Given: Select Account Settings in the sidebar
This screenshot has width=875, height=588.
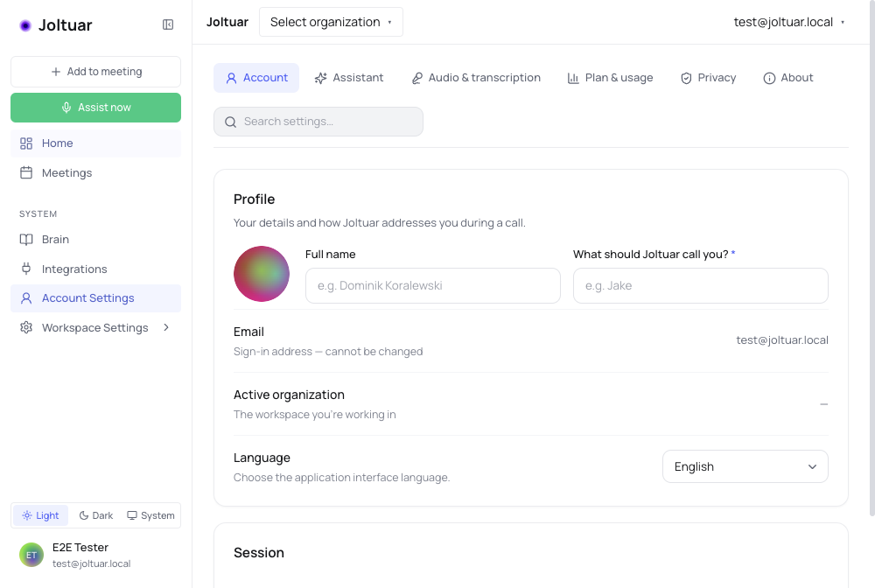Looking at the screenshot, I should 96,298.
